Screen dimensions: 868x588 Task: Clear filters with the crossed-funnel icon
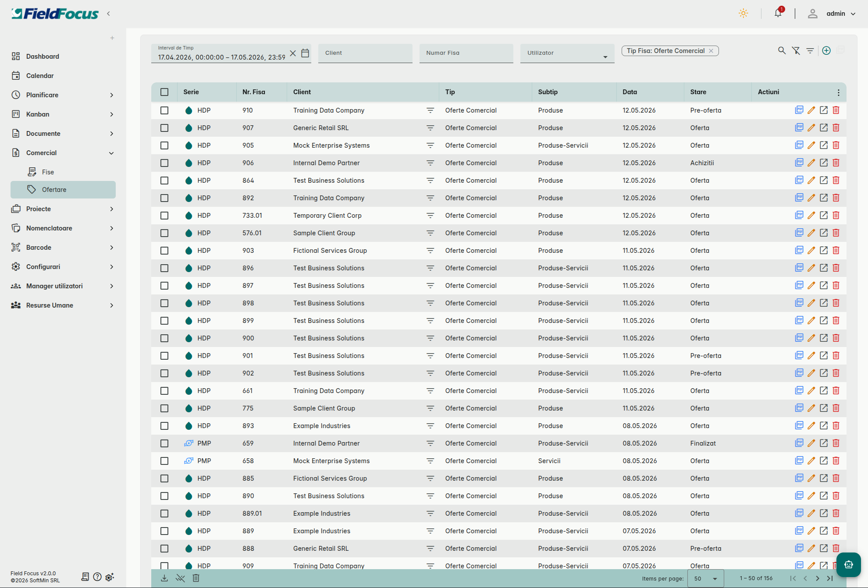pyautogui.click(x=796, y=51)
